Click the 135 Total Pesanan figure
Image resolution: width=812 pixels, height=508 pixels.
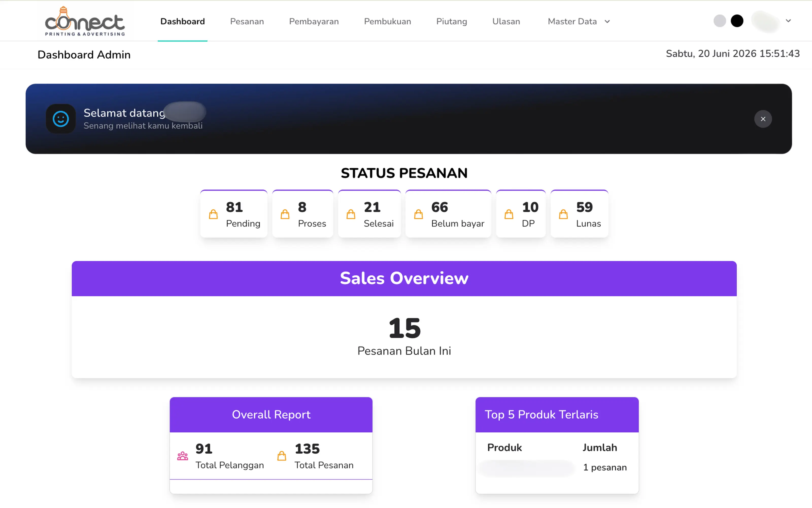coord(307,449)
